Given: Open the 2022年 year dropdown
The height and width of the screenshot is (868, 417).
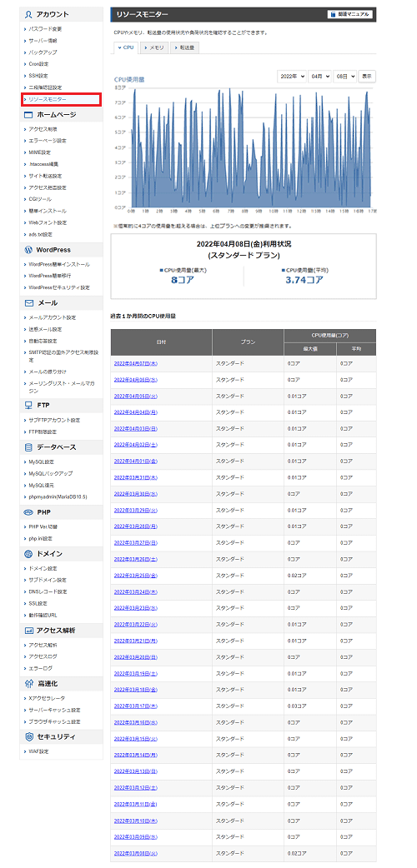Looking at the screenshot, I should tap(292, 77).
